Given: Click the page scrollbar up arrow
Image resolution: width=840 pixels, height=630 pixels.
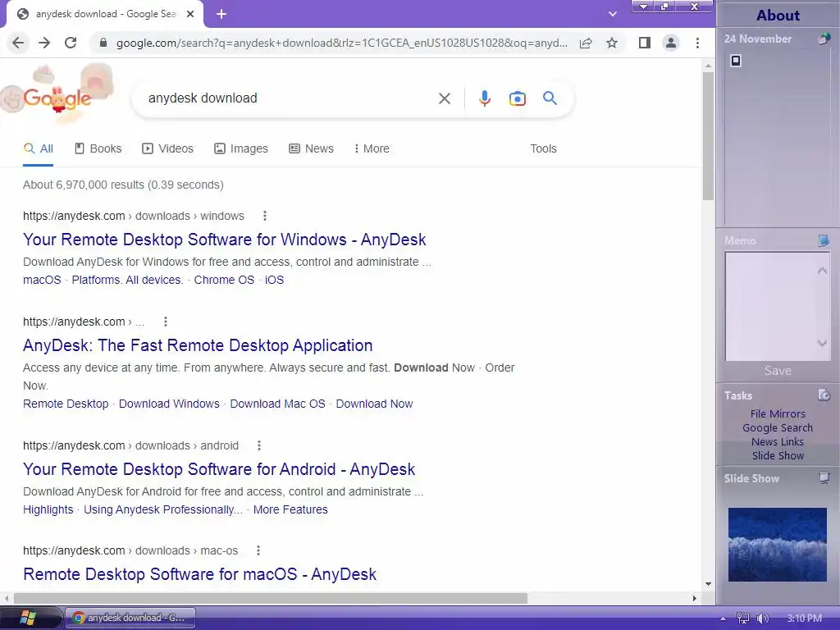Looking at the screenshot, I should coord(708,66).
